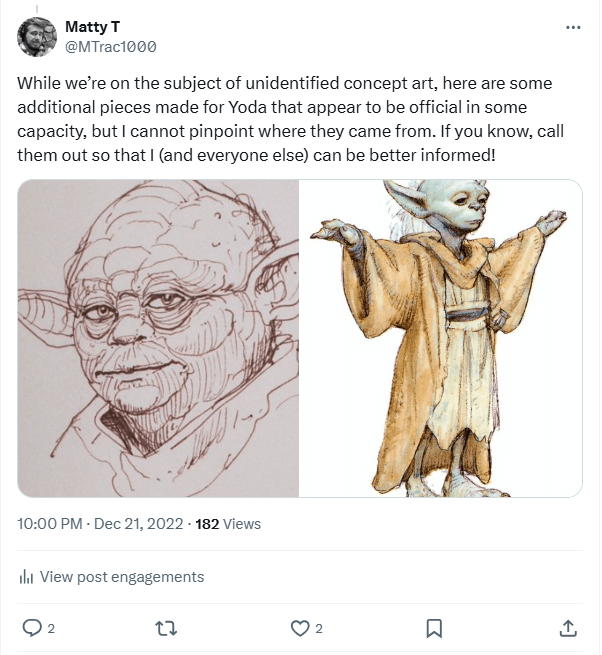The height and width of the screenshot is (655, 602).
Task: Select View post engagements
Action: (x=121, y=577)
